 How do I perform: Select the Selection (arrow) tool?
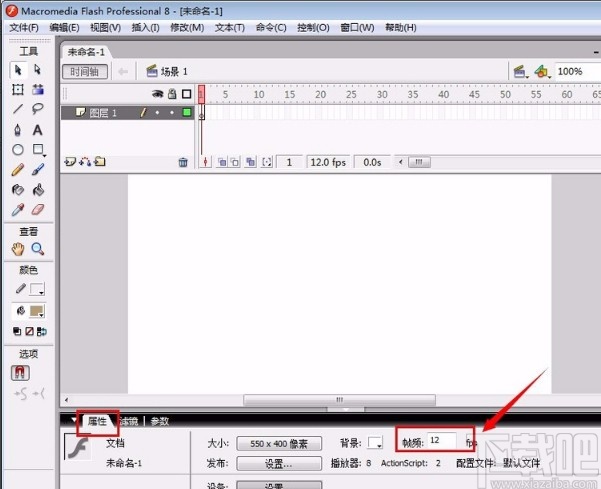tap(18, 70)
